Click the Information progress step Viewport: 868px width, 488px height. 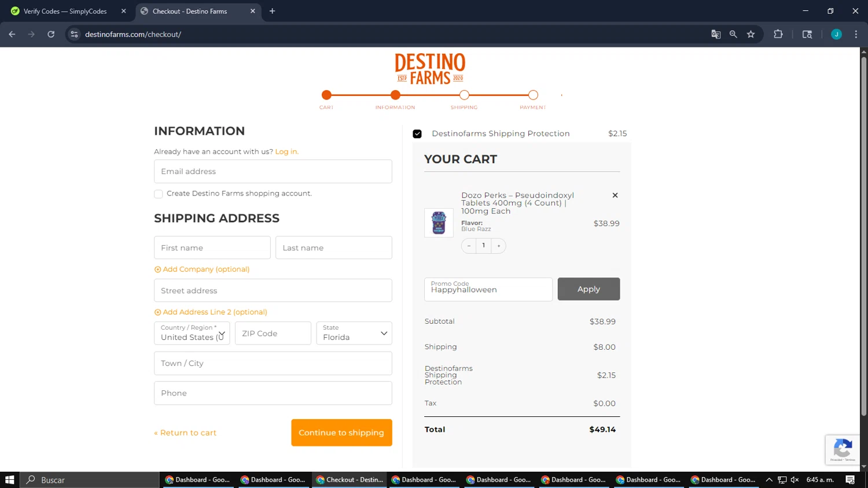point(395,95)
